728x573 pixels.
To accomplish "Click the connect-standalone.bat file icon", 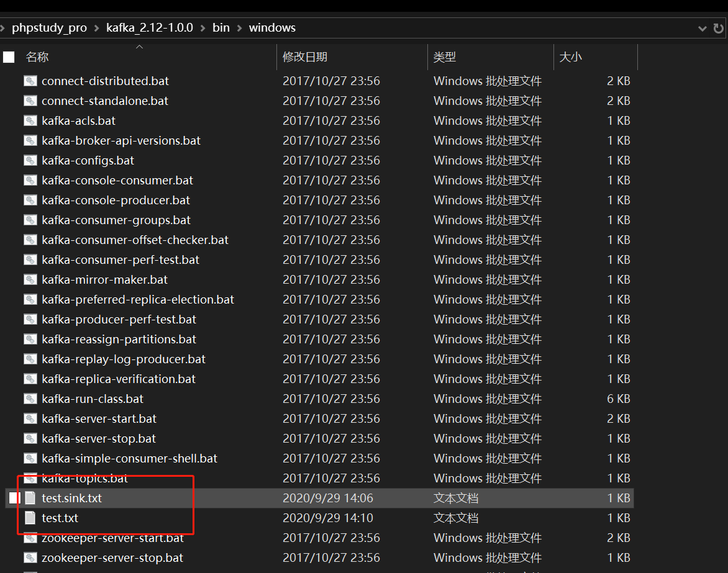I will tap(30, 101).
